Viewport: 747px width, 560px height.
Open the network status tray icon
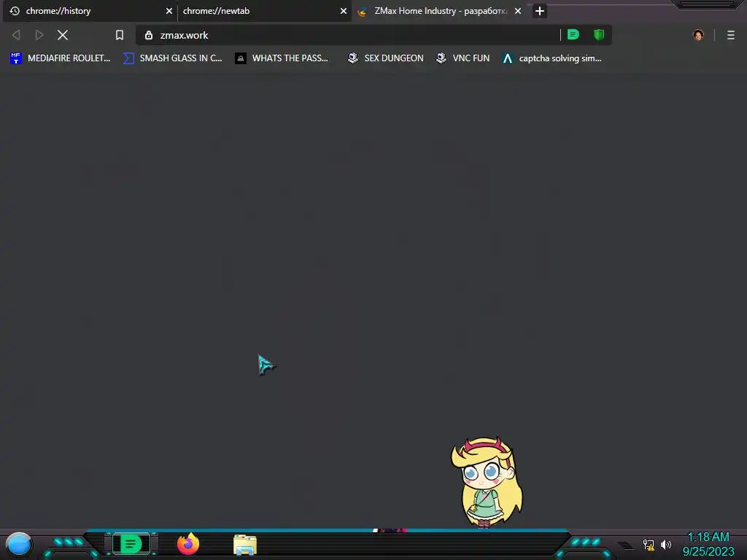649,544
